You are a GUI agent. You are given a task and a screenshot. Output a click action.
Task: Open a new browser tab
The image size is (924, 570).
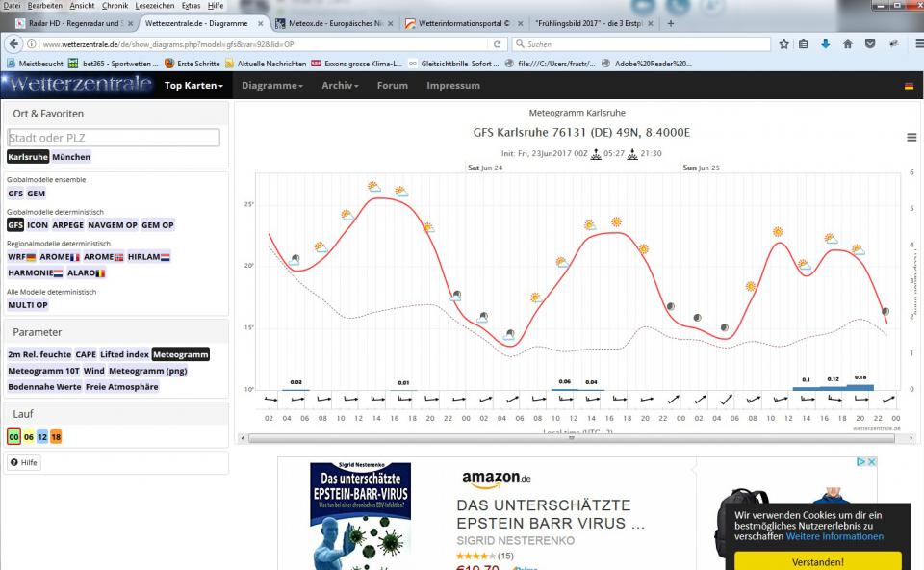pyautogui.click(x=671, y=23)
